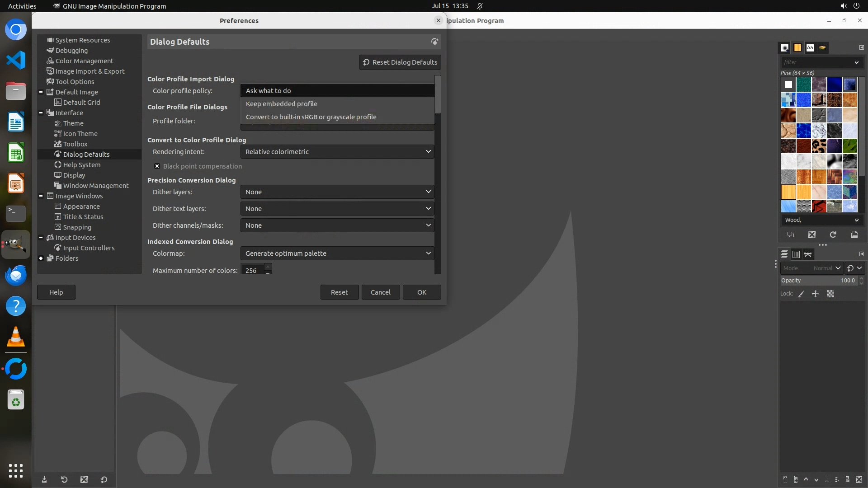
Task: Select Color Management in preferences tree
Action: (x=84, y=61)
